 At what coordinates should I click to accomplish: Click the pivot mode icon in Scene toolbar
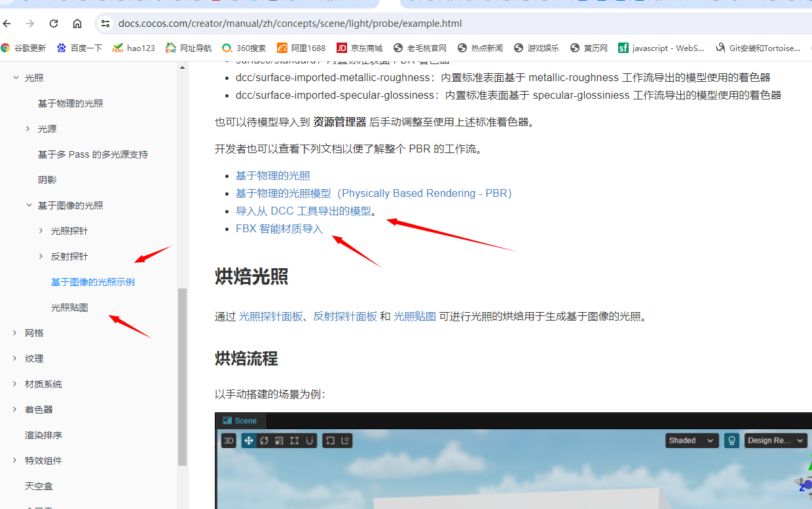(330, 440)
